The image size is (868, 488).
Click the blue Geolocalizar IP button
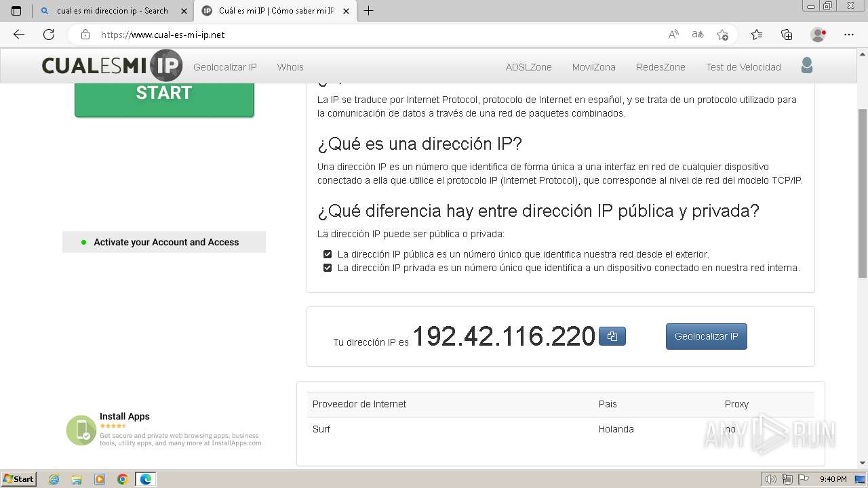(707, 336)
